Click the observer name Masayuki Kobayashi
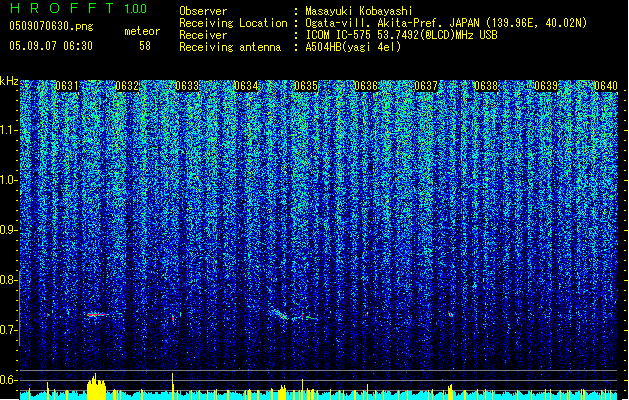The height and width of the screenshot is (400, 629). pyautogui.click(x=358, y=11)
